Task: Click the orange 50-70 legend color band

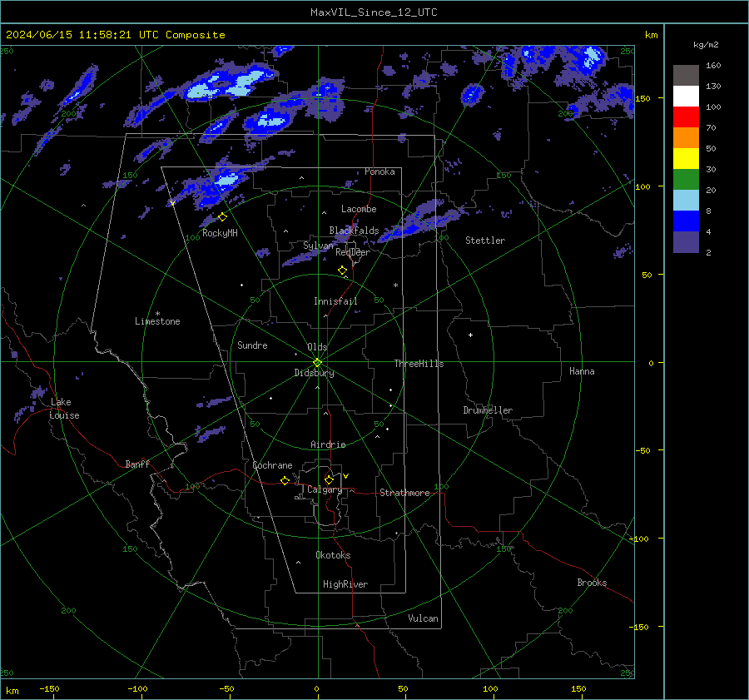Action: [686, 137]
